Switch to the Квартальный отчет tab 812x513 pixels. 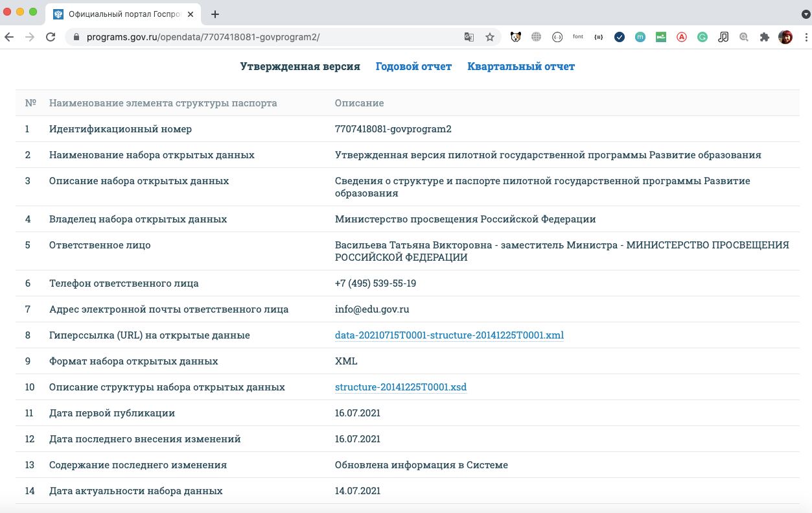(x=521, y=66)
